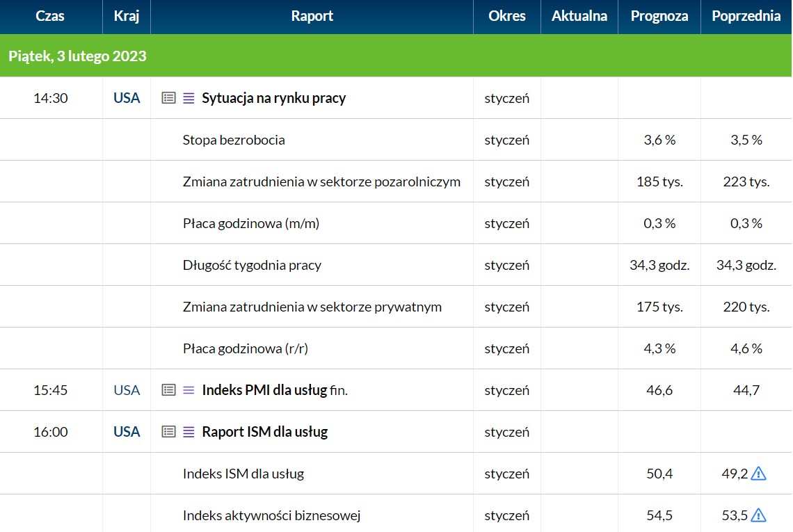Image resolution: width=793 pixels, height=532 pixels.
Task: Click forecast value 175 tys.
Action: click(x=659, y=307)
